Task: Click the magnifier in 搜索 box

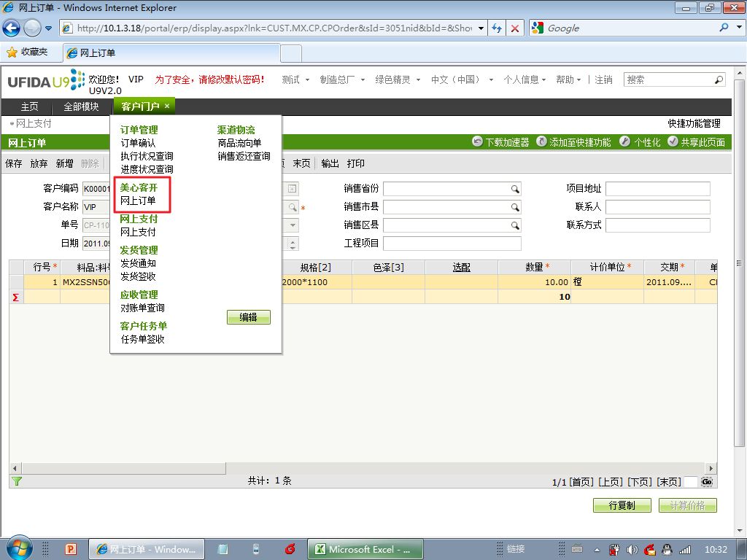Action: click(719, 79)
